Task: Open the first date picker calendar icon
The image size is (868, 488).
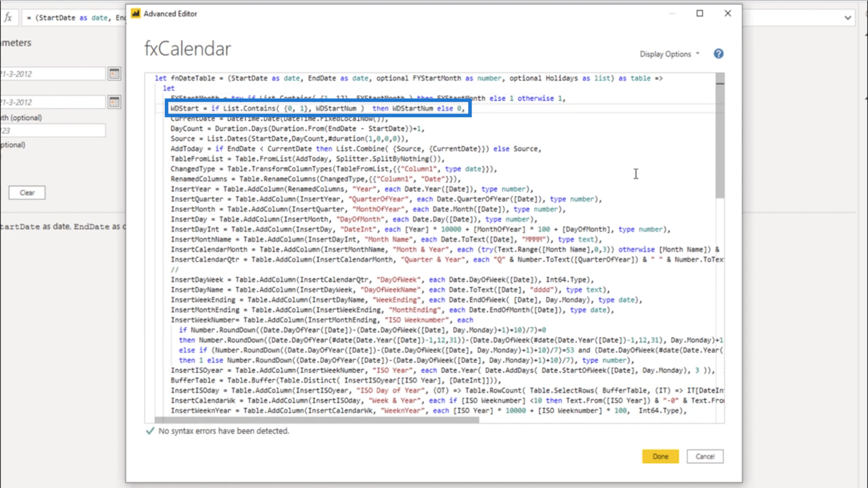Action: click(114, 74)
